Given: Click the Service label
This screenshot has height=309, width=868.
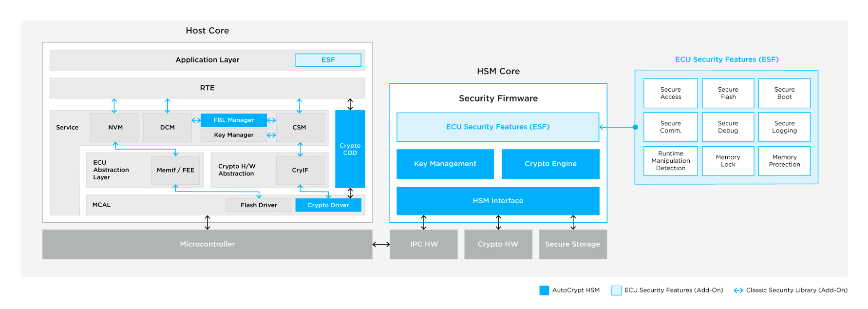Looking at the screenshot, I should (67, 128).
